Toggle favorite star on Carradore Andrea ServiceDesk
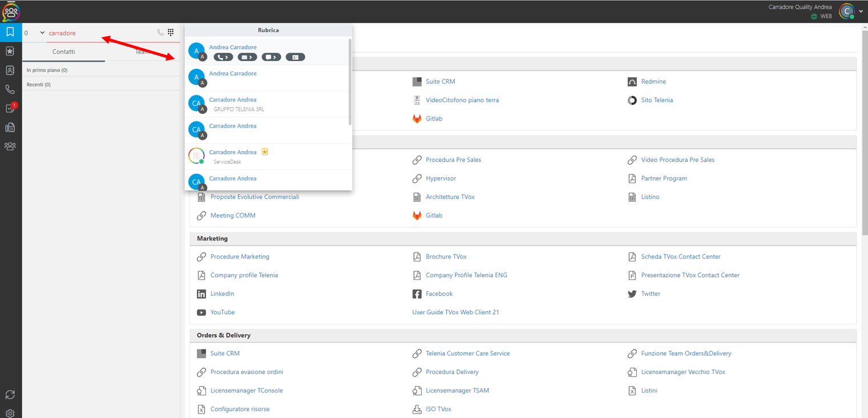Screen dimensions: 868x418 [x=265, y=152]
